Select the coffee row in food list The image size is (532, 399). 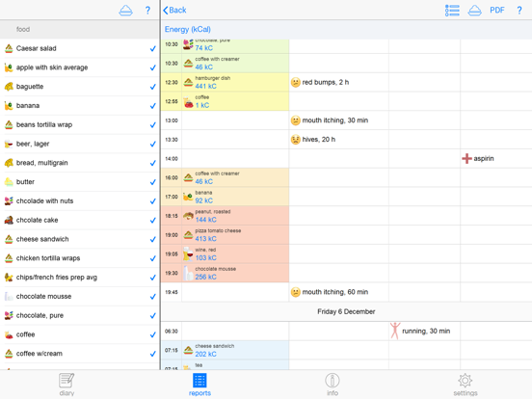click(79, 334)
